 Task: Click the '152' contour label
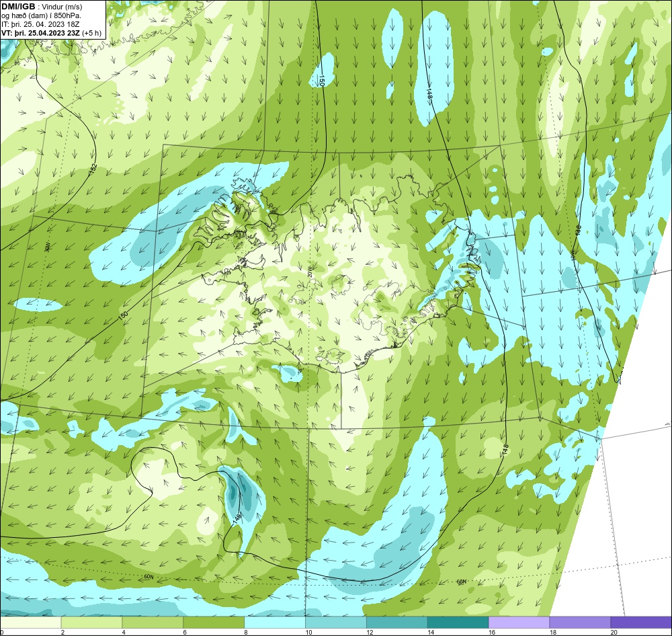pyautogui.click(x=93, y=169)
